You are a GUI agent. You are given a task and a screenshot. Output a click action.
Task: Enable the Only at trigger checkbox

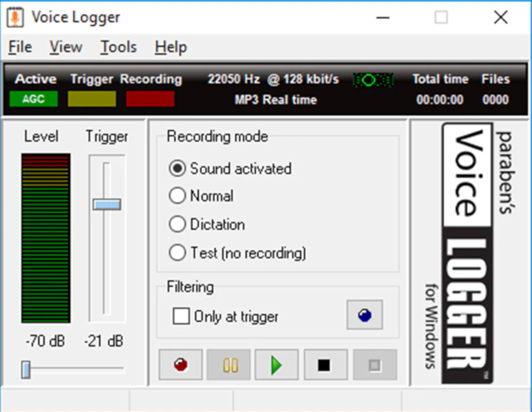click(x=181, y=316)
